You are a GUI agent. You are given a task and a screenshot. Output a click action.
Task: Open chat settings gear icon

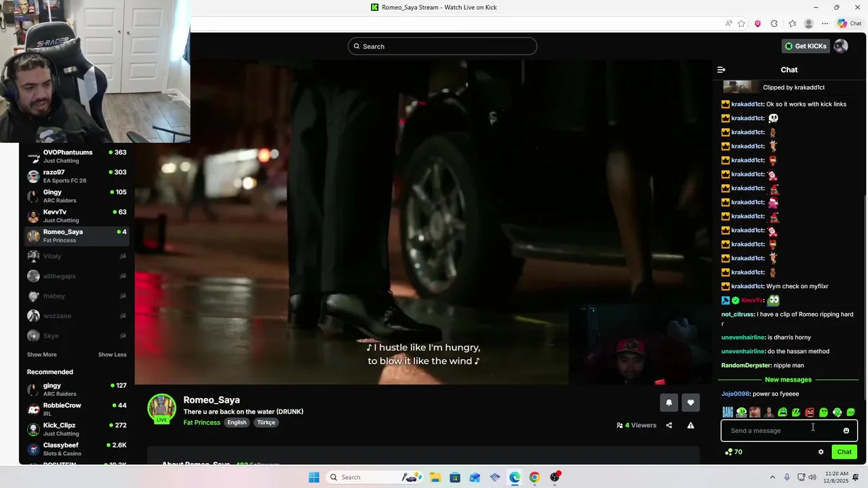pos(821,452)
